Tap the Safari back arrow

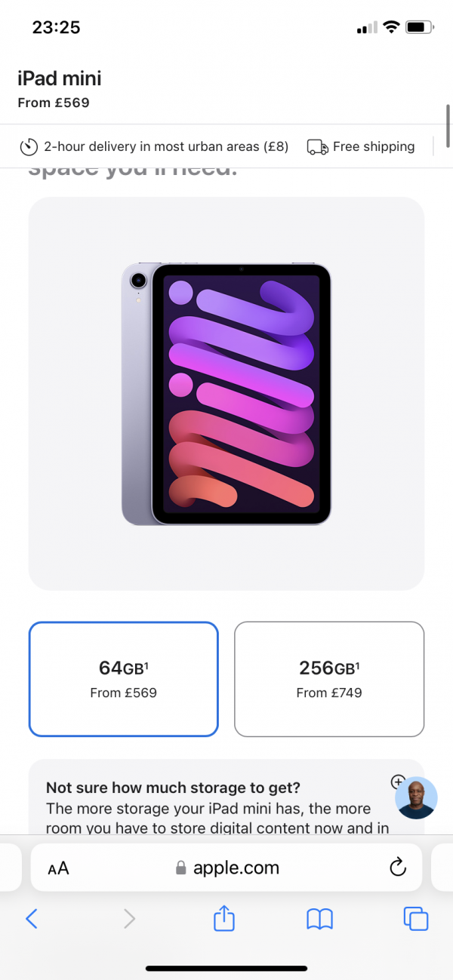click(x=31, y=918)
